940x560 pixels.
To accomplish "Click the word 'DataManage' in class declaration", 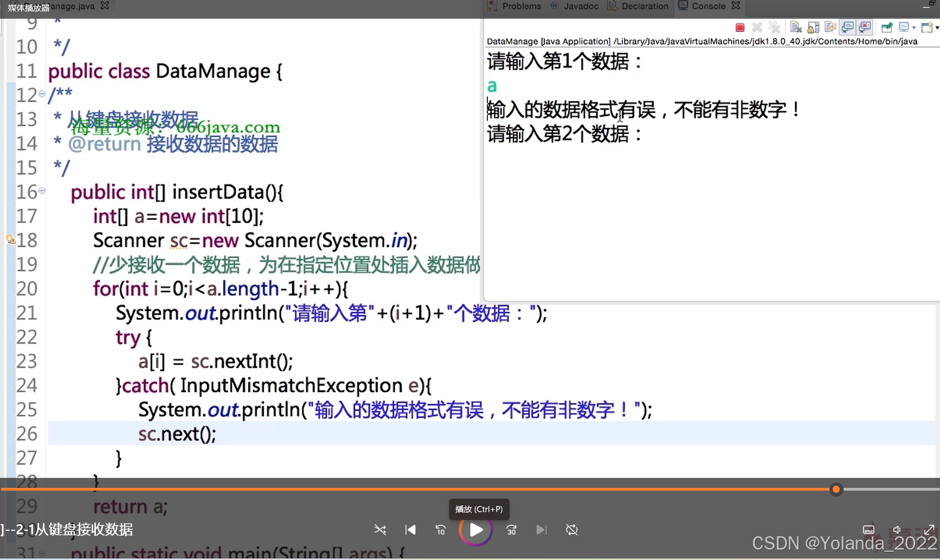I will click(x=213, y=71).
